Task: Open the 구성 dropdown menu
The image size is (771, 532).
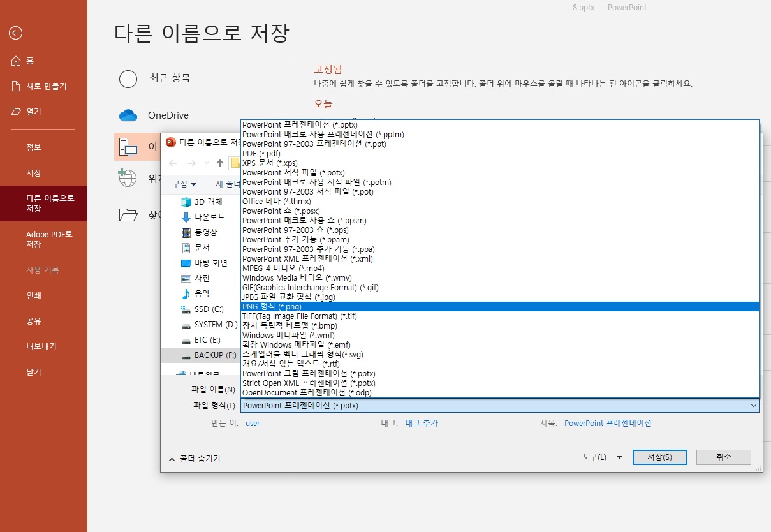Action: point(184,184)
